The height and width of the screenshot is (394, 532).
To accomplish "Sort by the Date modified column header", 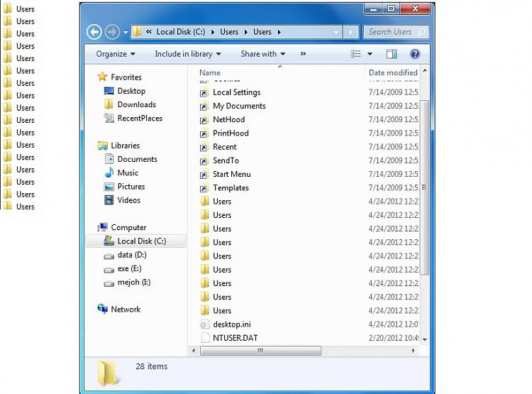I will point(393,72).
